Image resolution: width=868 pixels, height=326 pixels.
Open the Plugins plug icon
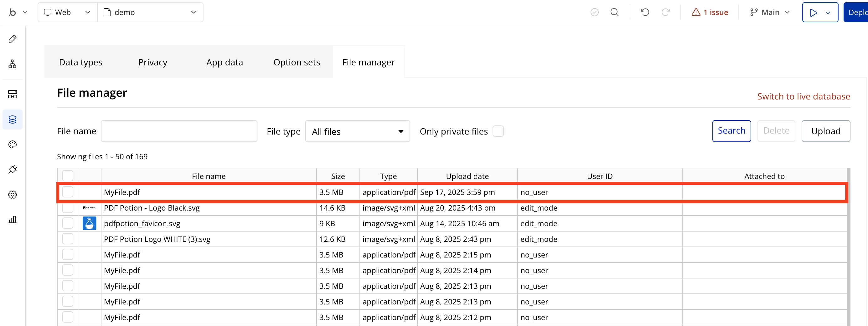pos(13,169)
